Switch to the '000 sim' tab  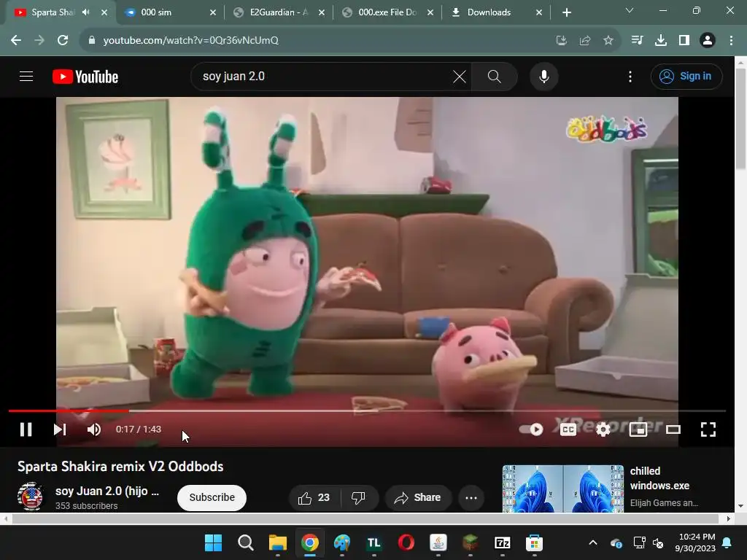(x=164, y=12)
